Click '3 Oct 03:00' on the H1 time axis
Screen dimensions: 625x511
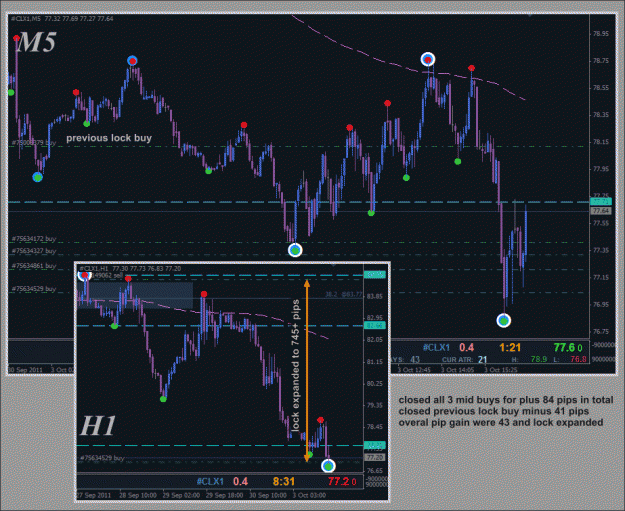click(309, 495)
